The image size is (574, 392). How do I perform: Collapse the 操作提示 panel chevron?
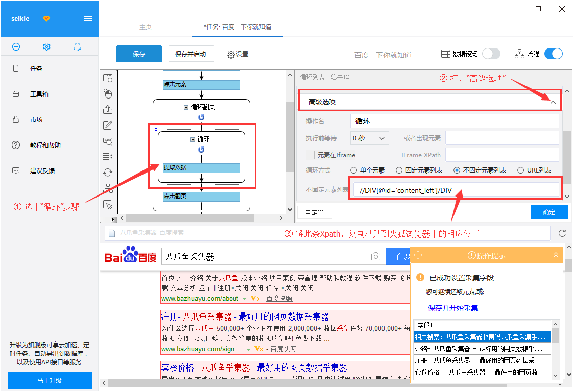click(556, 255)
